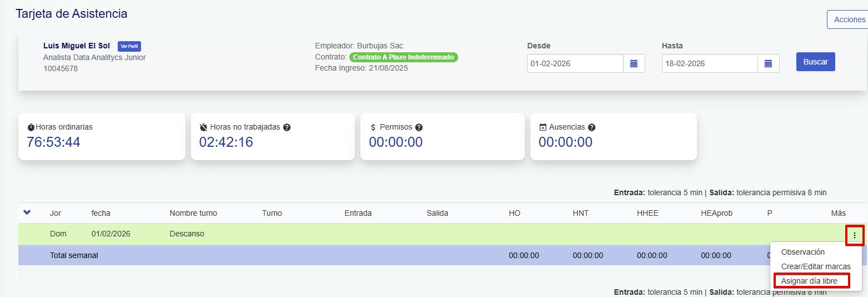Open the Hasta date calendar picker icon

(x=768, y=63)
